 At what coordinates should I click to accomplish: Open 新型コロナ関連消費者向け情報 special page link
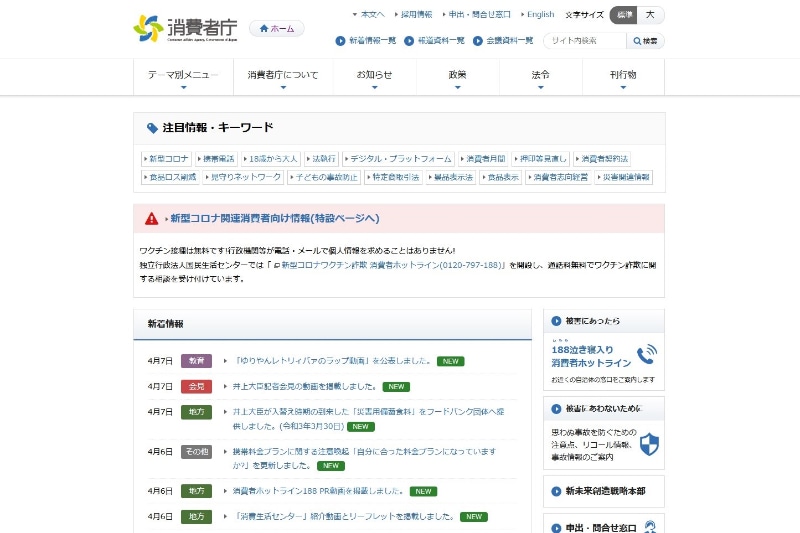[274, 219]
